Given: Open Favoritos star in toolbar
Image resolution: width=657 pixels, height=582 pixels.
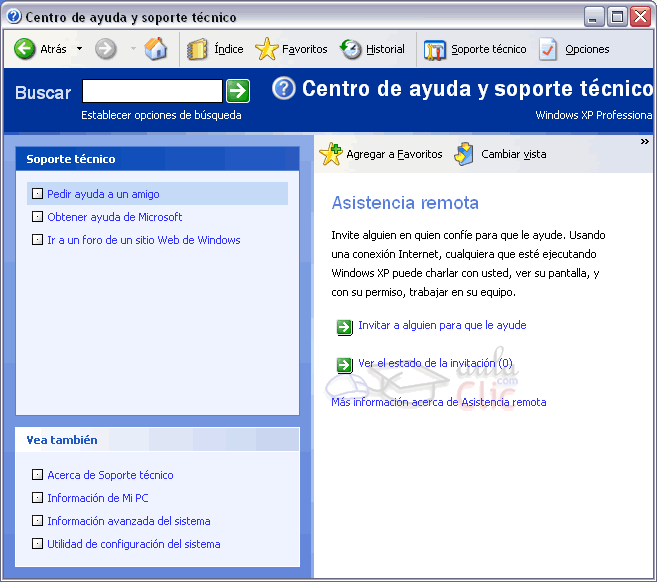Looking at the screenshot, I should [x=267, y=49].
